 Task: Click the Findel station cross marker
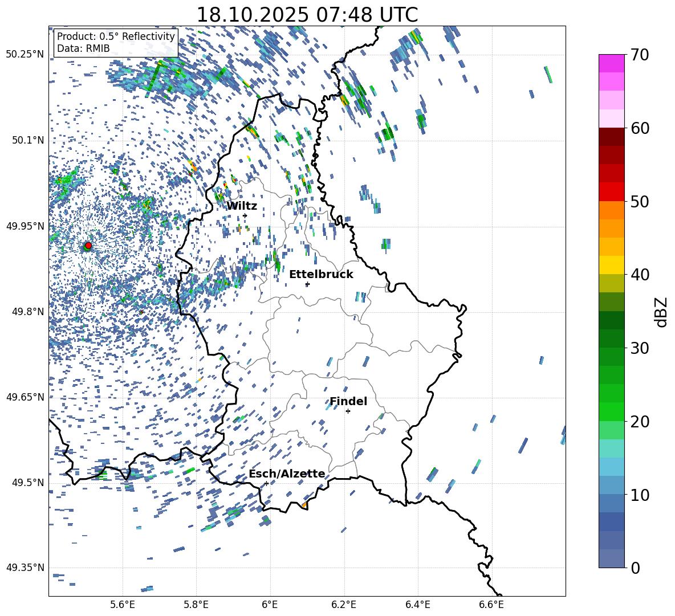(348, 411)
